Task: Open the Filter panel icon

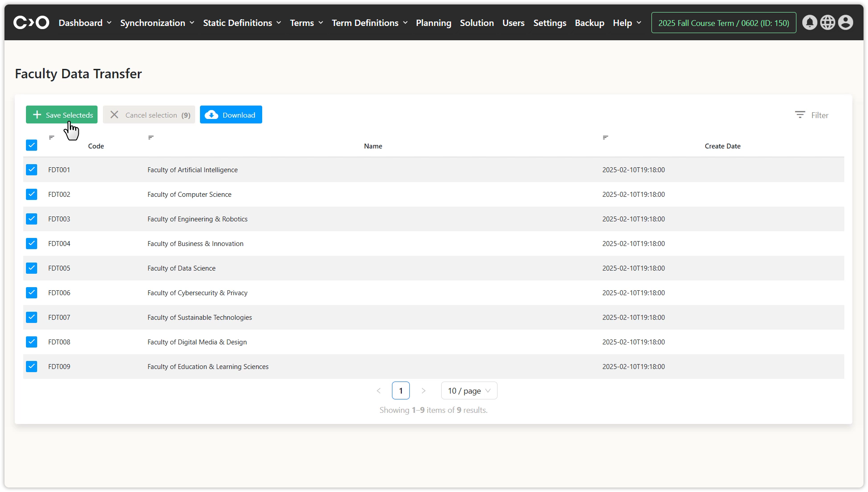Action: tap(800, 115)
